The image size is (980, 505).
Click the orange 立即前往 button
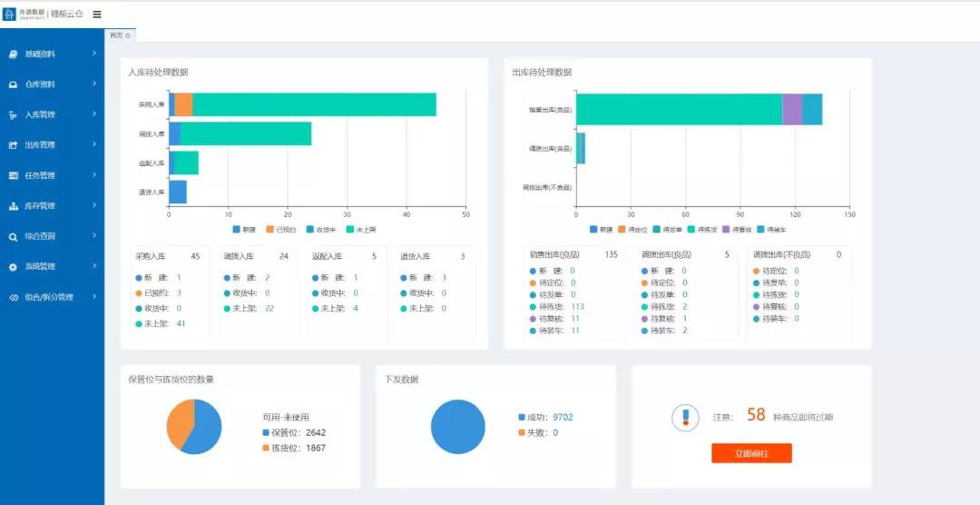751,453
